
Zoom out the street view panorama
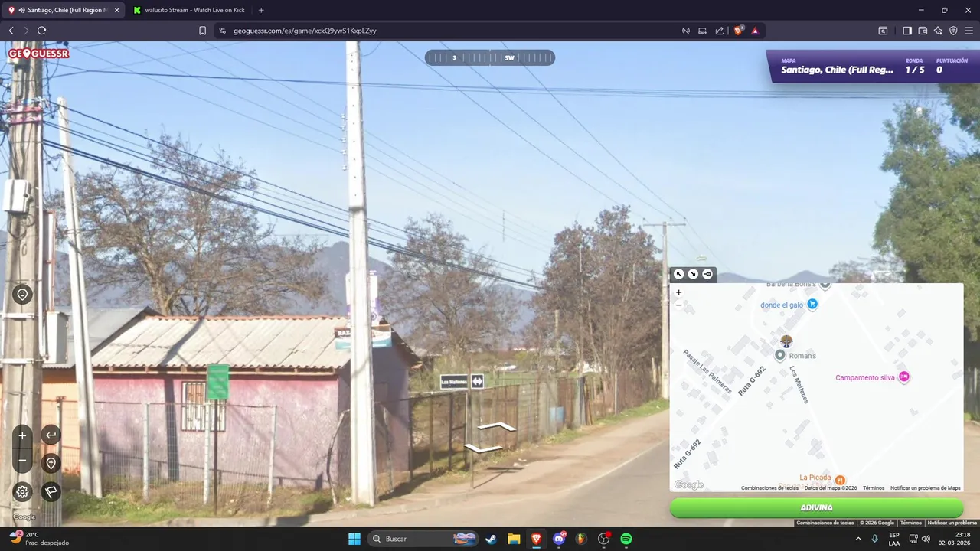22,461
